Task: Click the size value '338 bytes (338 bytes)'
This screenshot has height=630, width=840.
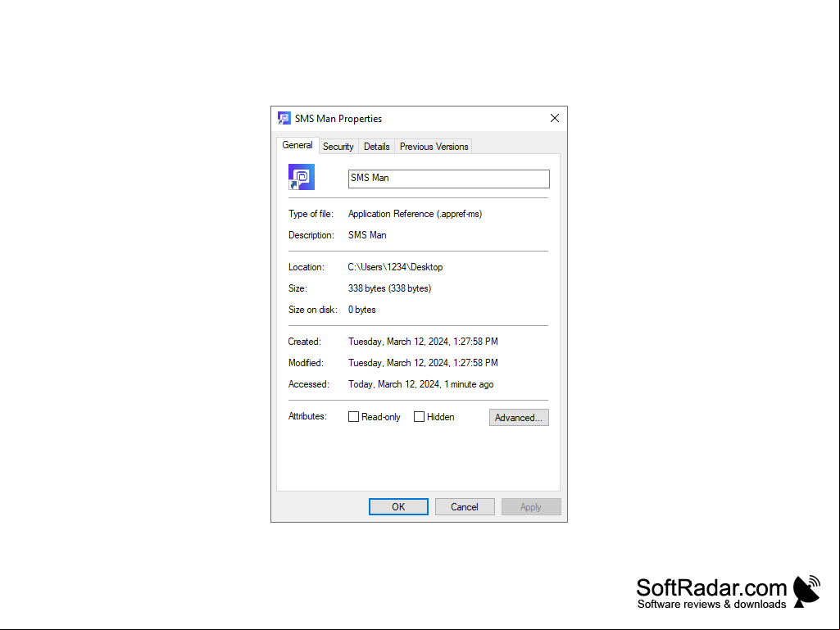Action: tap(389, 288)
